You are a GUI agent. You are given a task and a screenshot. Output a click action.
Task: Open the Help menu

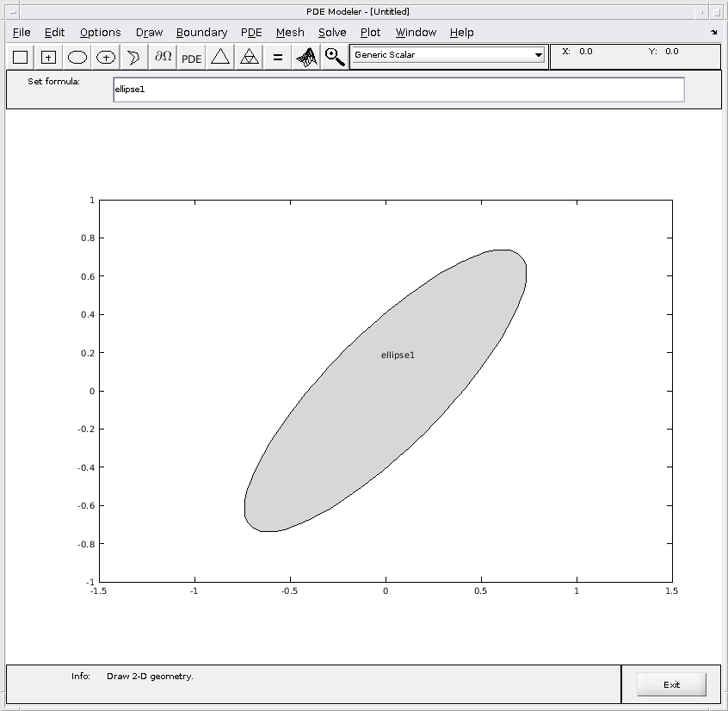[461, 33]
